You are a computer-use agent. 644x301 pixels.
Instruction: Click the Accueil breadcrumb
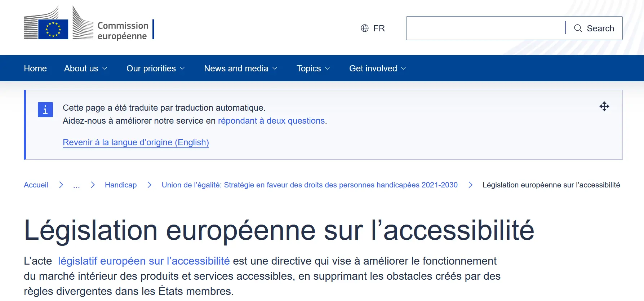(36, 185)
